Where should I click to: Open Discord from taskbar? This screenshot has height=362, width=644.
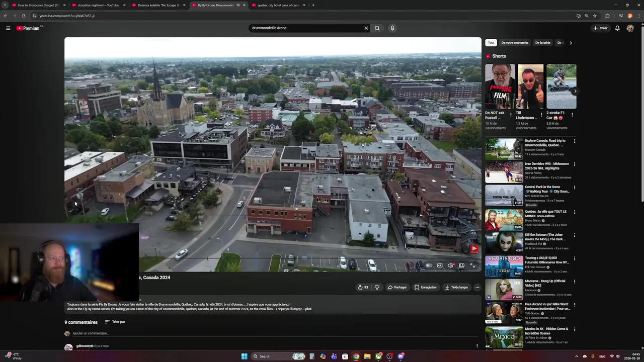tap(400, 356)
